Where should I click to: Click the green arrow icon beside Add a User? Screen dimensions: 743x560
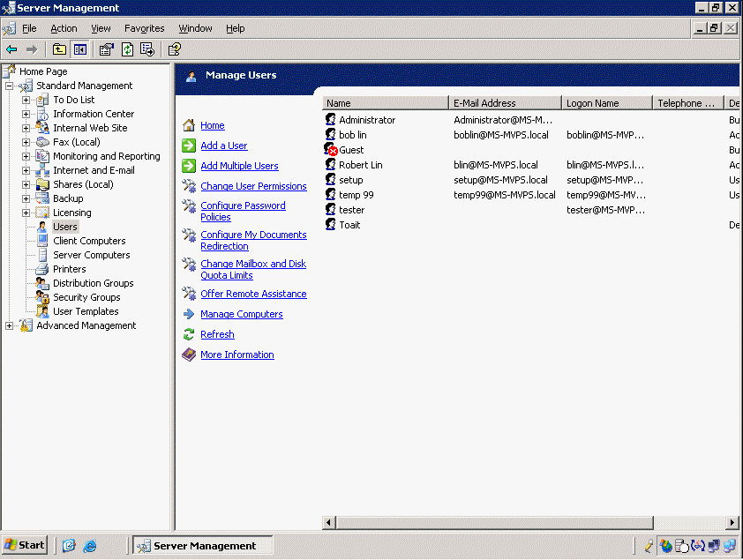point(189,146)
